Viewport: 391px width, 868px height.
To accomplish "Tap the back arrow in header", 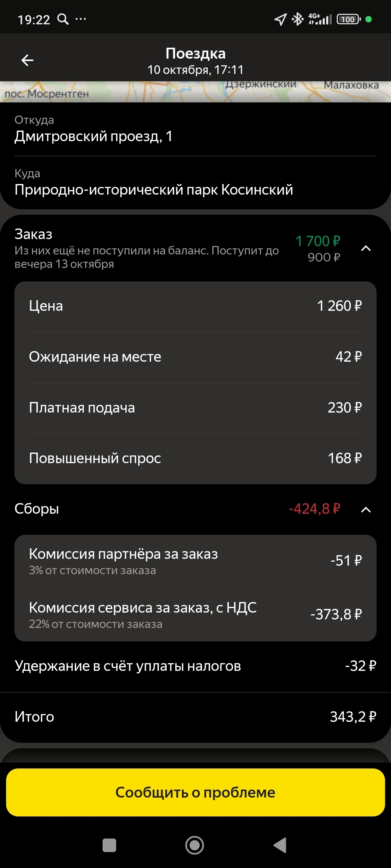I will point(27,60).
